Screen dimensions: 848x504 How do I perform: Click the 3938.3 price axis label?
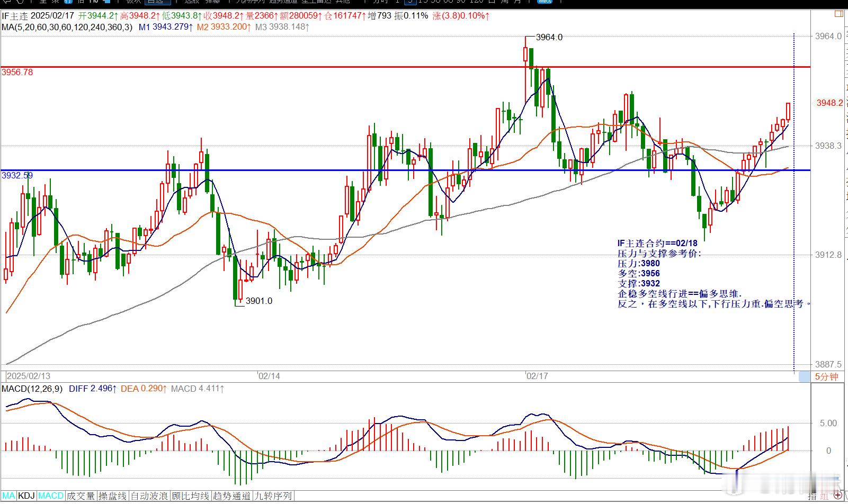pyautogui.click(x=829, y=146)
